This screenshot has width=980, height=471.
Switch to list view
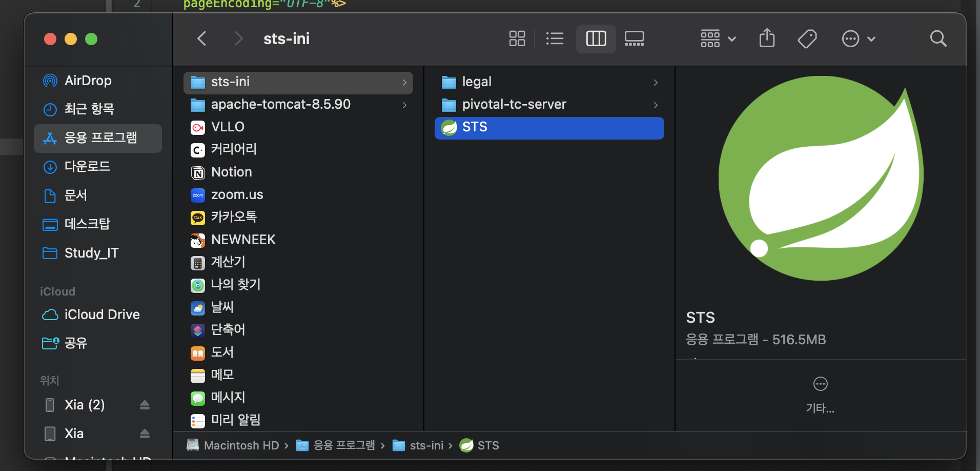(555, 38)
